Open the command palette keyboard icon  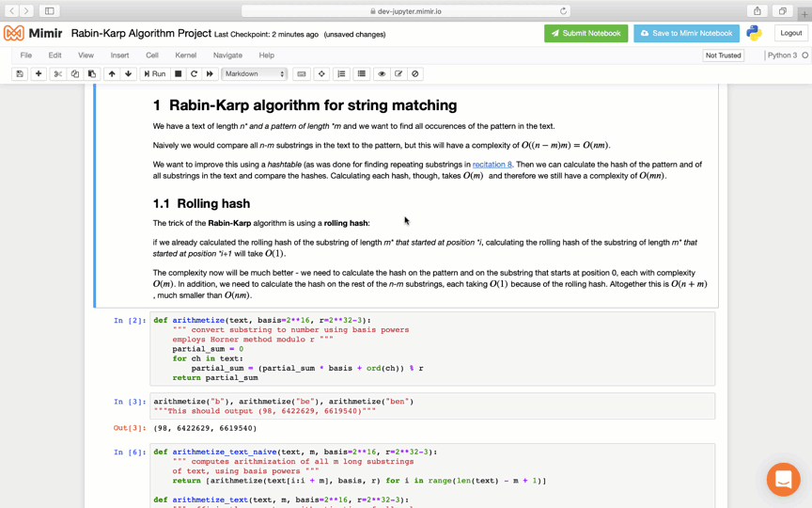[x=302, y=73]
